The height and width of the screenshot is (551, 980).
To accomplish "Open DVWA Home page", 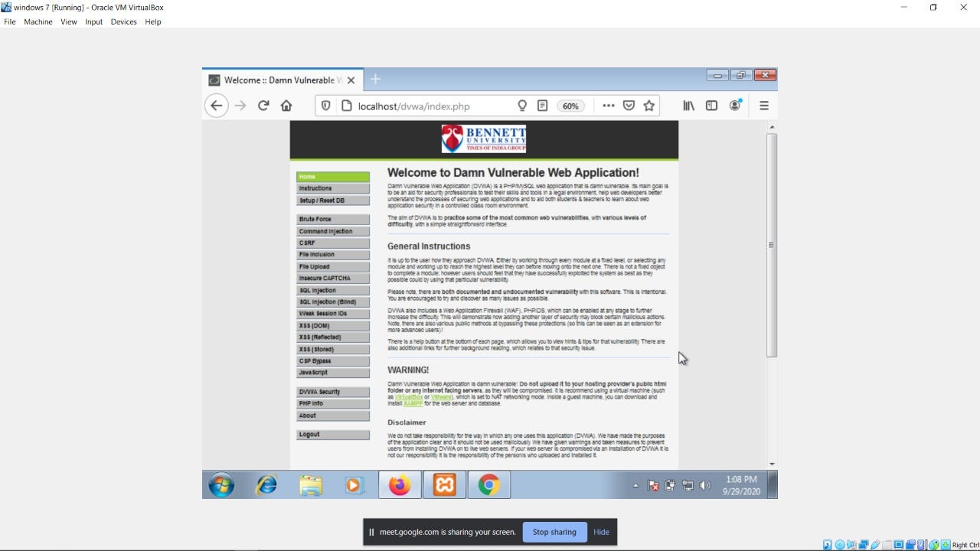I will [333, 177].
